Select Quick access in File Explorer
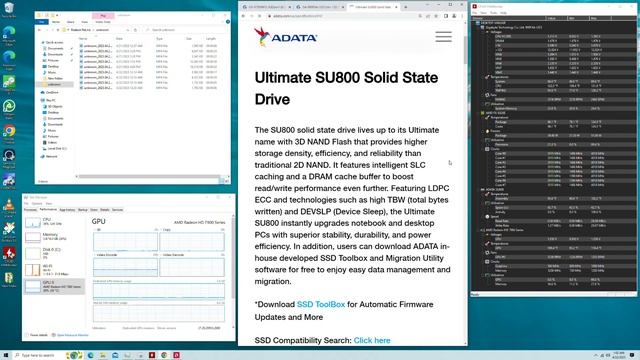This screenshot has width=640, height=360. point(54,42)
